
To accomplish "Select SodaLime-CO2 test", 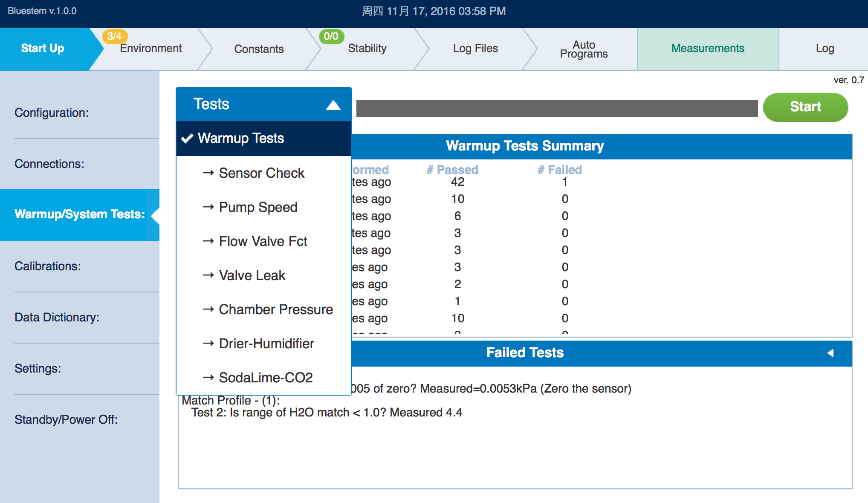I will coord(266,378).
